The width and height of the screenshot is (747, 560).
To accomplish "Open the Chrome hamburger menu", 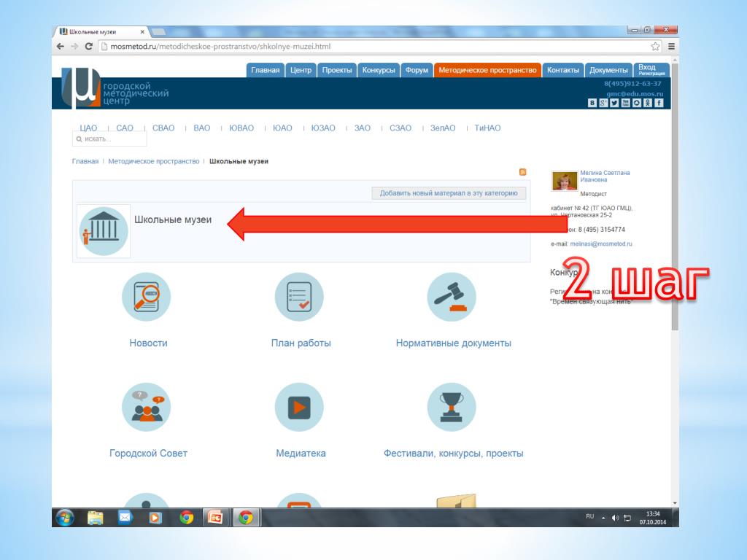I will (x=671, y=46).
